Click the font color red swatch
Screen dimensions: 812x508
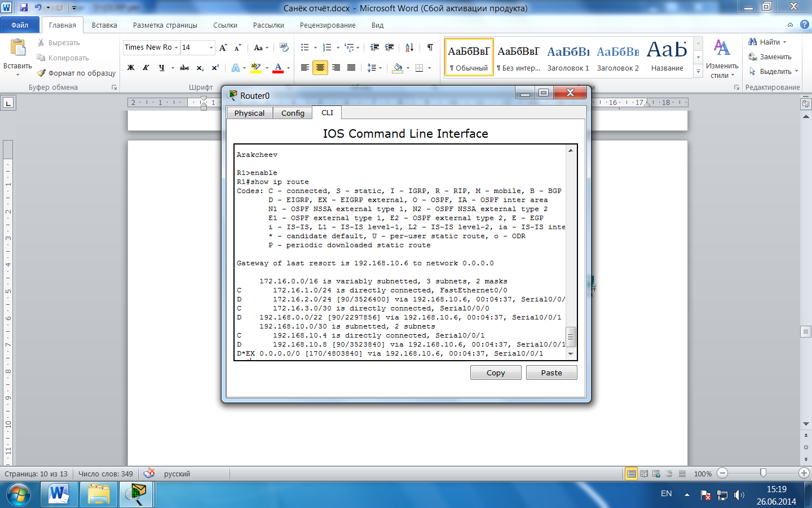coord(278,68)
